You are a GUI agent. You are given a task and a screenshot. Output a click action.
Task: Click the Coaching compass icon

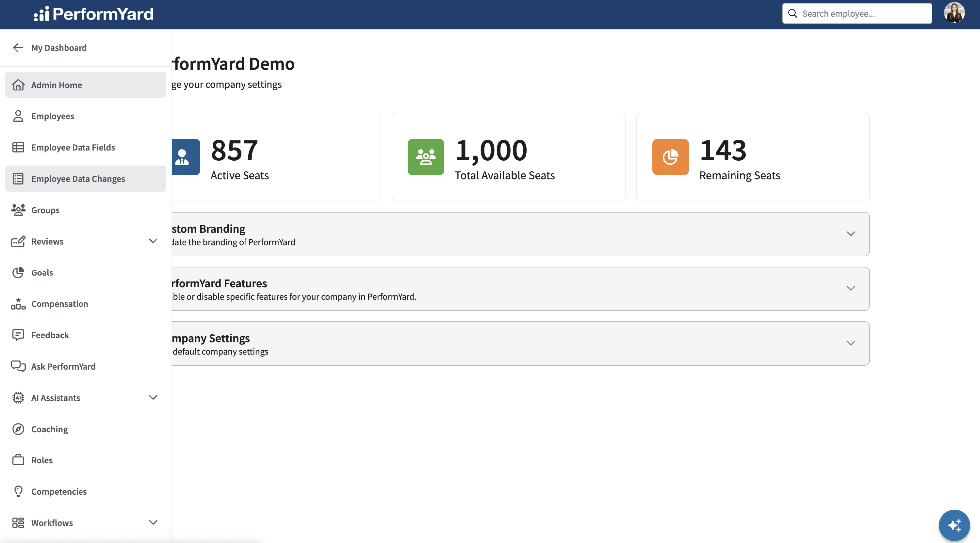pos(18,429)
